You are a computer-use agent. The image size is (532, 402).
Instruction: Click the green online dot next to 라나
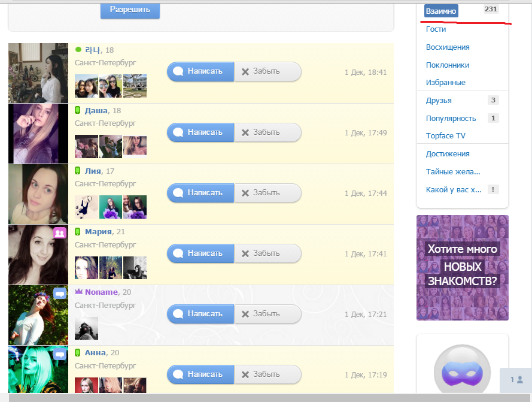click(x=78, y=50)
